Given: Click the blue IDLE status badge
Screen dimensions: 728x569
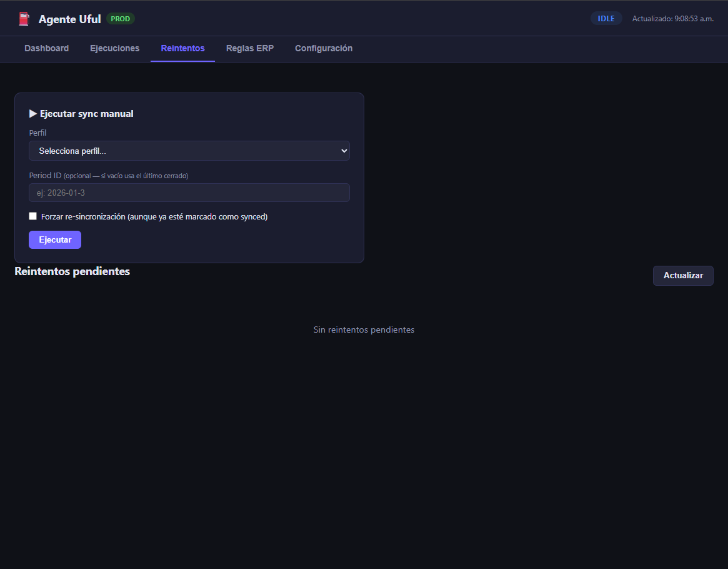Looking at the screenshot, I should [606, 19].
